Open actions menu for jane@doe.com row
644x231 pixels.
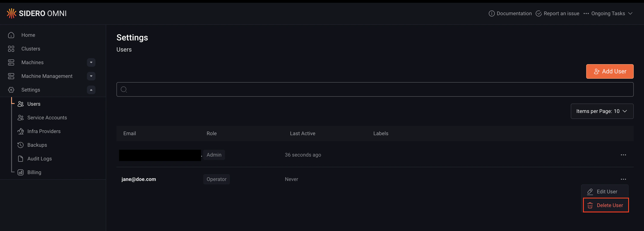623,179
